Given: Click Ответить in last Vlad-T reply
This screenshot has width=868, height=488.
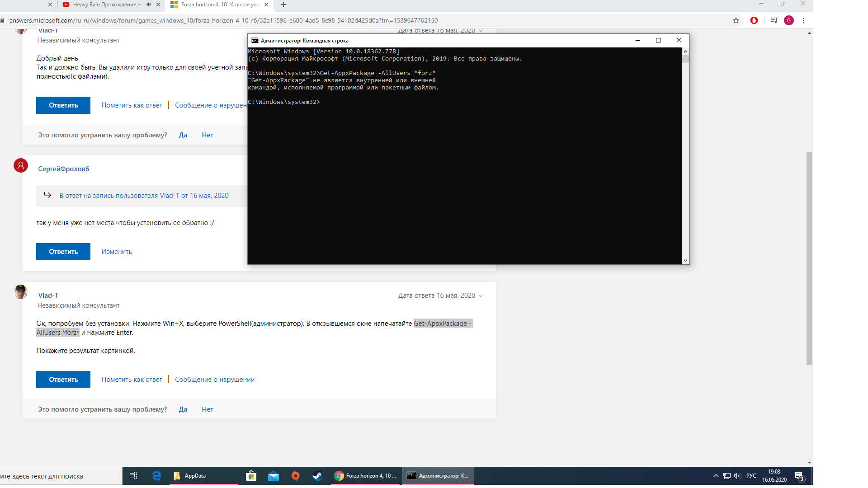Looking at the screenshot, I should point(63,380).
